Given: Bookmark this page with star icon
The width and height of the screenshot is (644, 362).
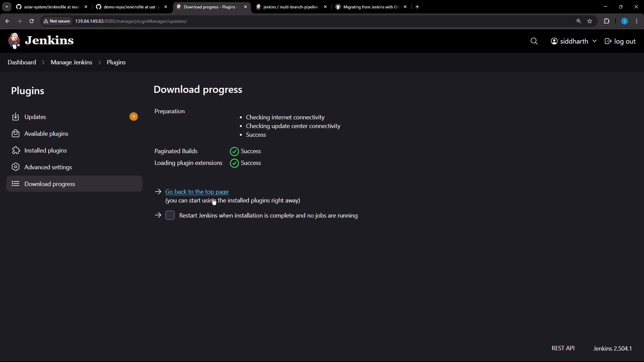Looking at the screenshot, I should [590, 21].
